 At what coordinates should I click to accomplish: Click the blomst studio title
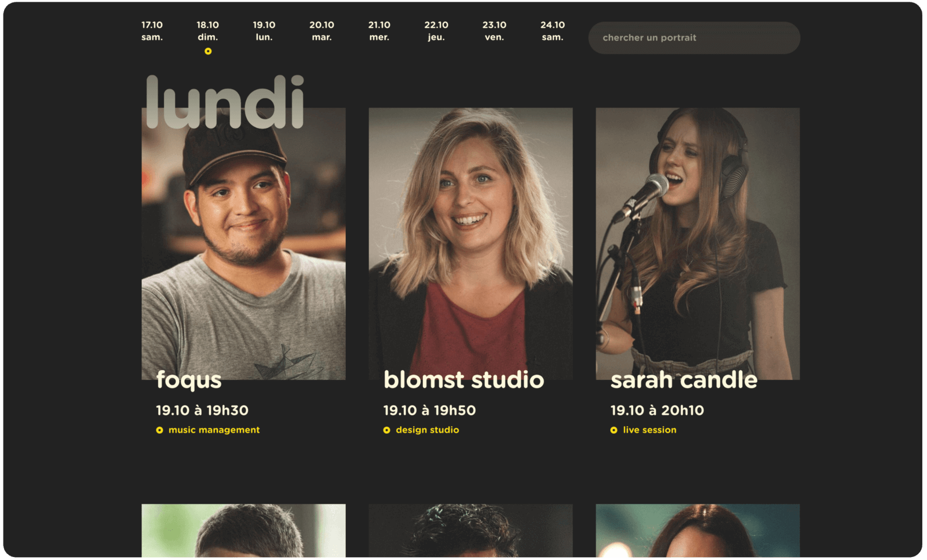[x=464, y=380]
